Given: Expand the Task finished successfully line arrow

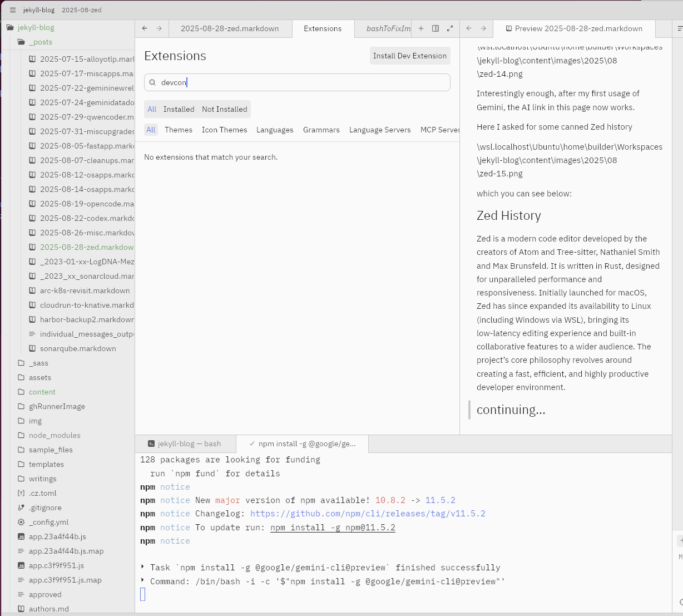Looking at the screenshot, I should coord(143,567).
